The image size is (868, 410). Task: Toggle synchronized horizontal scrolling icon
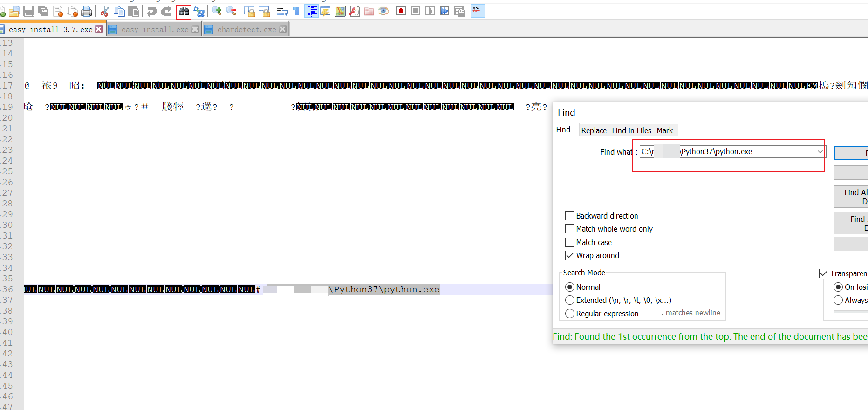264,11
